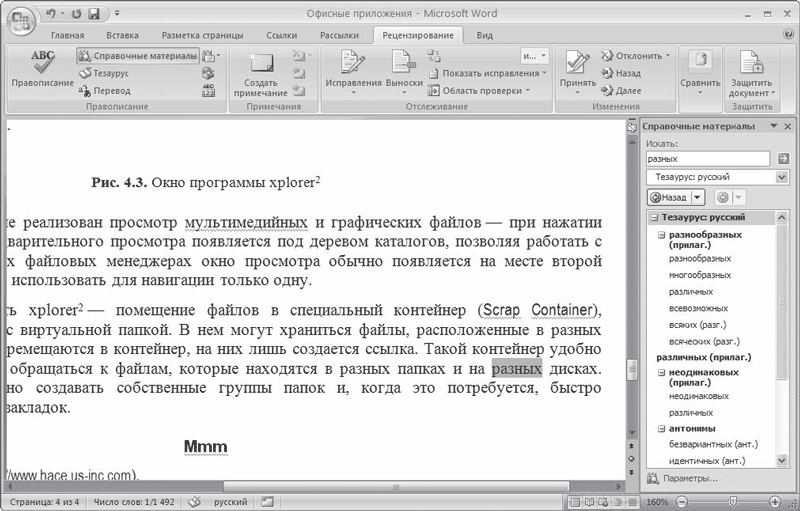Click Справочные материалы ribbon button

(x=138, y=56)
